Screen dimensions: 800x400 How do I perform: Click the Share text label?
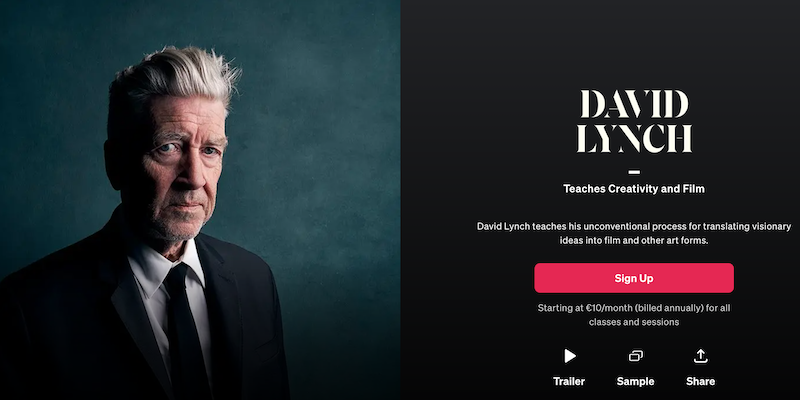pyautogui.click(x=701, y=381)
